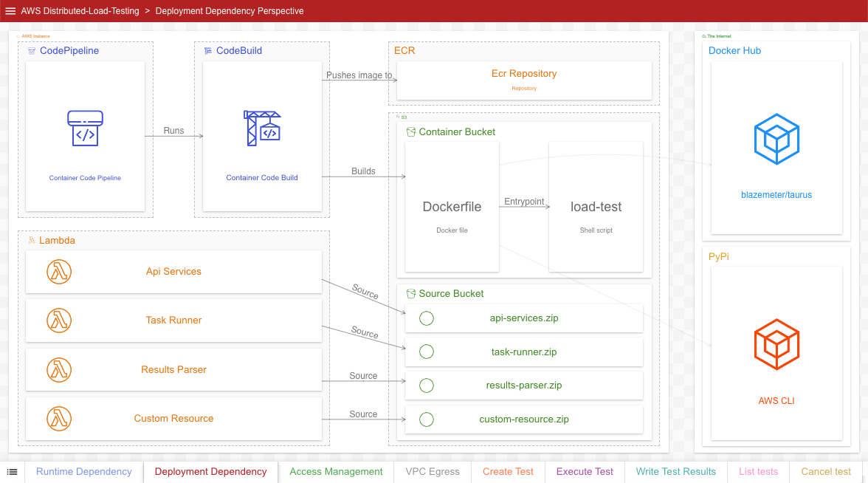The height and width of the screenshot is (483, 868).
Task: Click the Pushes image to arrow label
Action: [359, 75]
